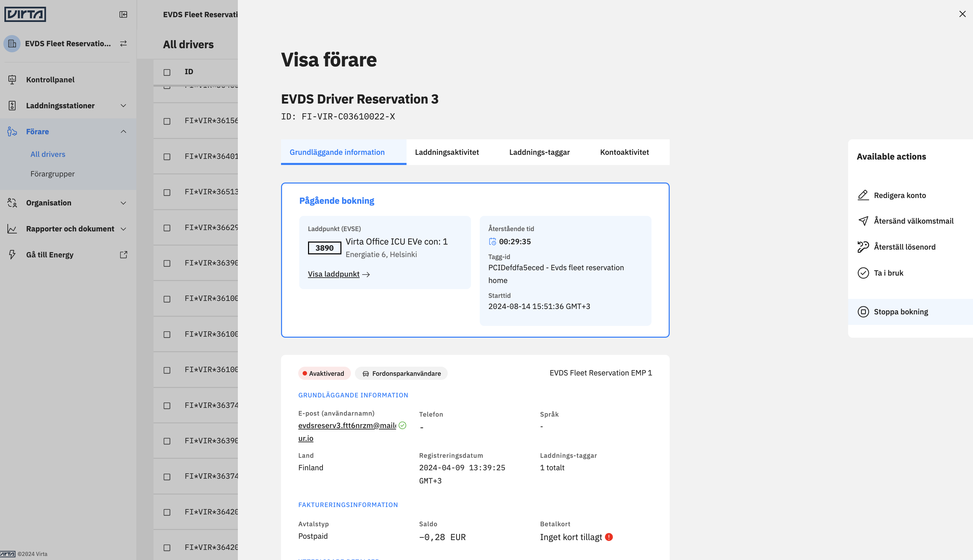This screenshot has width=973, height=560.
Task: Switch to the Kontoaktivitet tab
Action: (x=624, y=152)
